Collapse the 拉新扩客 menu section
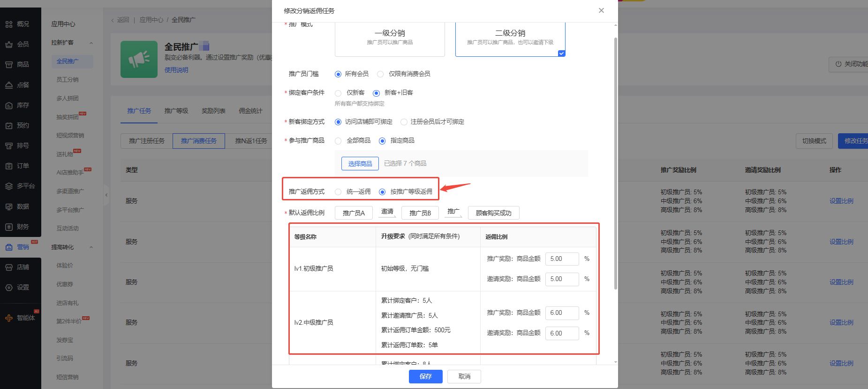This screenshot has height=389, width=868. [91, 43]
